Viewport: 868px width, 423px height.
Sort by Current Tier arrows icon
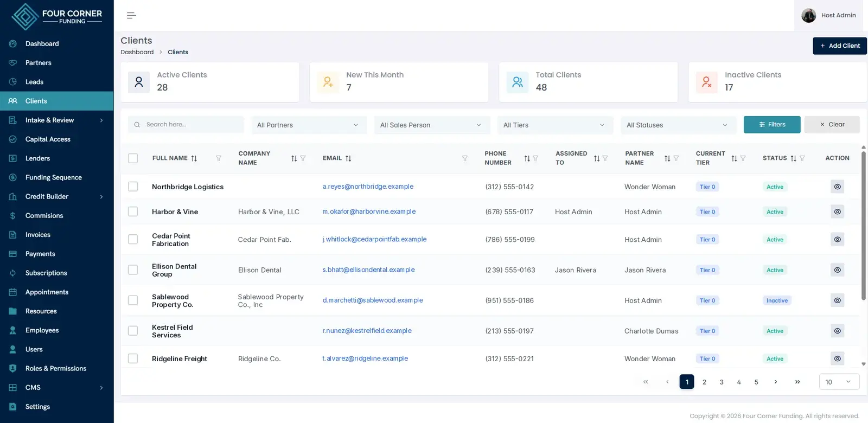pyautogui.click(x=734, y=158)
